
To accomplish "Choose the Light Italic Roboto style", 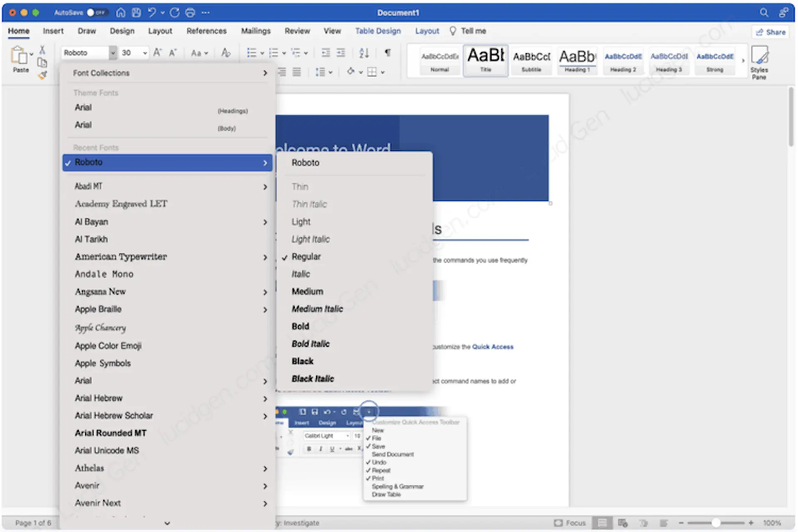I will click(355, 239).
